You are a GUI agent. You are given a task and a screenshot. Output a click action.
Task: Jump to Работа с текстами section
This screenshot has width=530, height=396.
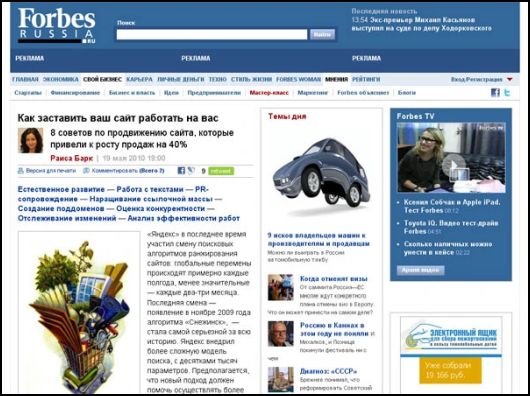(x=150, y=189)
